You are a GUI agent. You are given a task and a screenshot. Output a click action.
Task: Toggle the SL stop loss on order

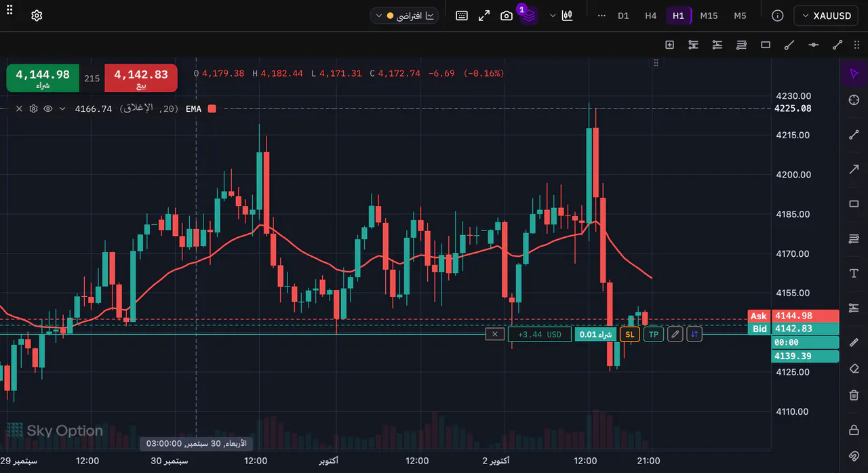tap(630, 334)
